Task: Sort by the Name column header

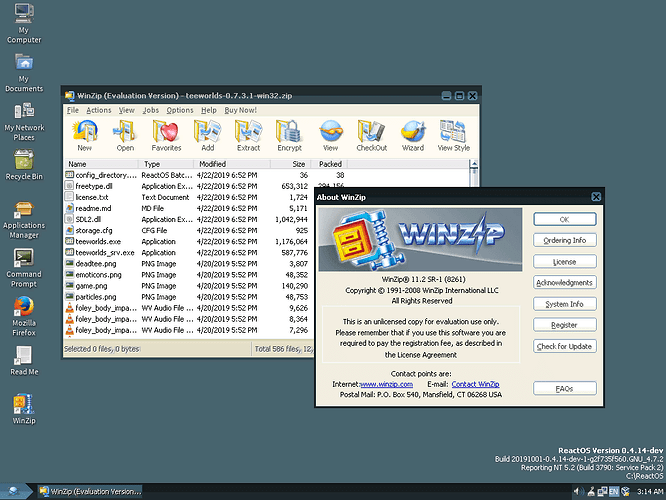Action: tap(101, 164)
